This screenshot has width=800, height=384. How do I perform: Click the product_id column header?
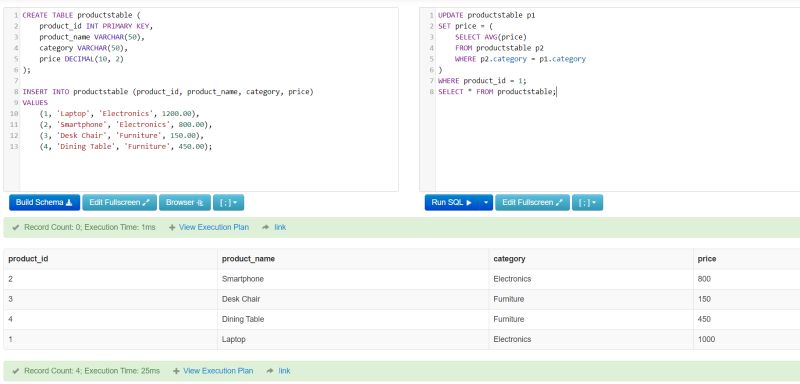coord(29,259)
